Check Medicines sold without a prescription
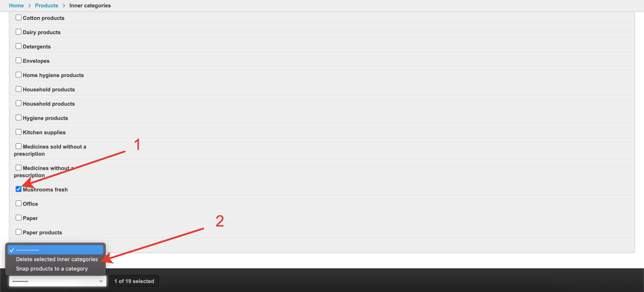 pos(19,146)
